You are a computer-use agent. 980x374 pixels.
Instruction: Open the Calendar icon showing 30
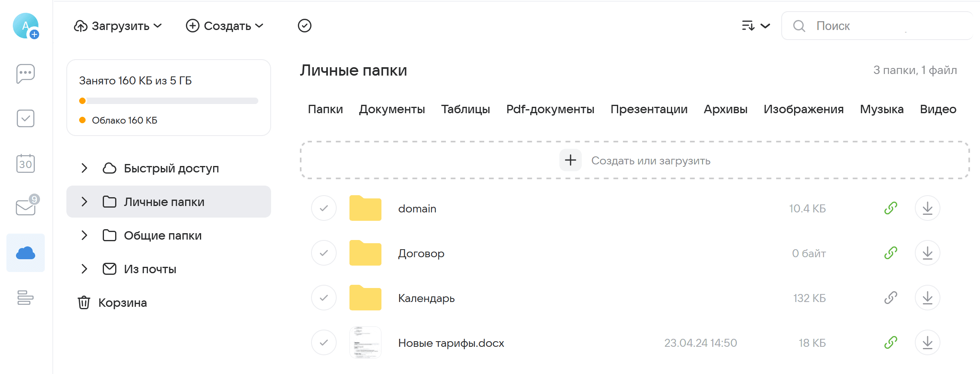[x=26, y=163]
